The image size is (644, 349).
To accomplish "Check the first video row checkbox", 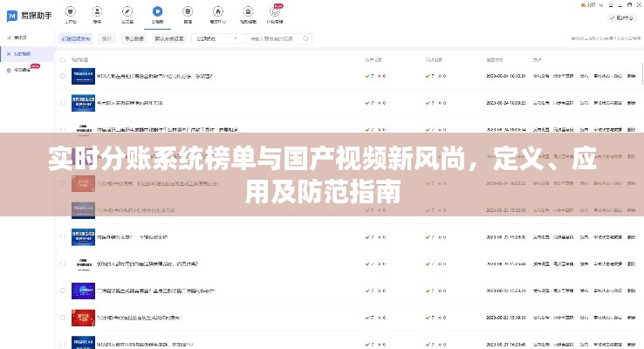I will (x=62, y=77).
